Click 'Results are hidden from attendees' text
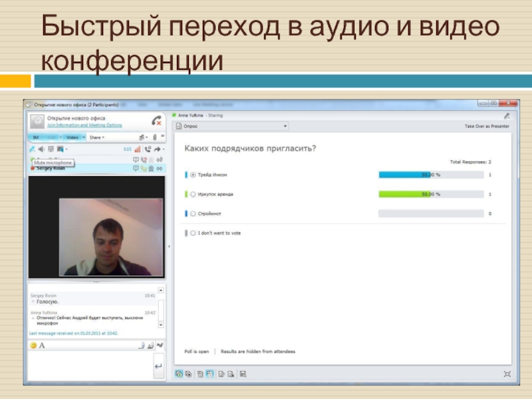 coord(258,352)
